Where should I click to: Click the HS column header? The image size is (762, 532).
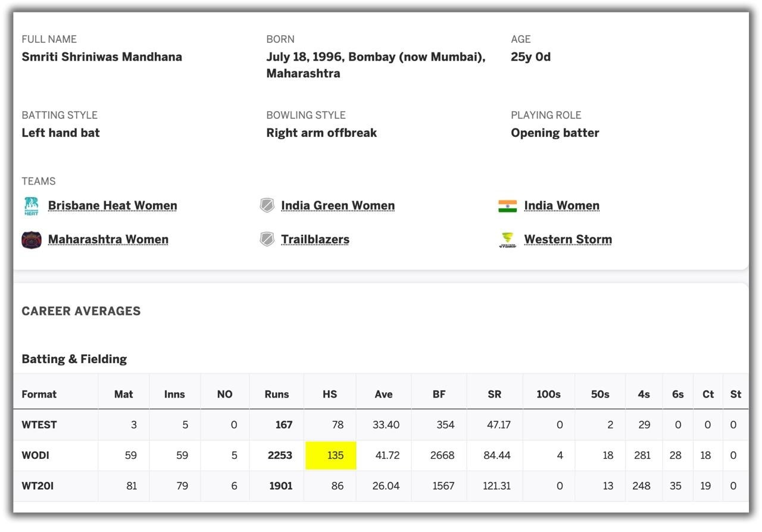[x=330, y=395]
